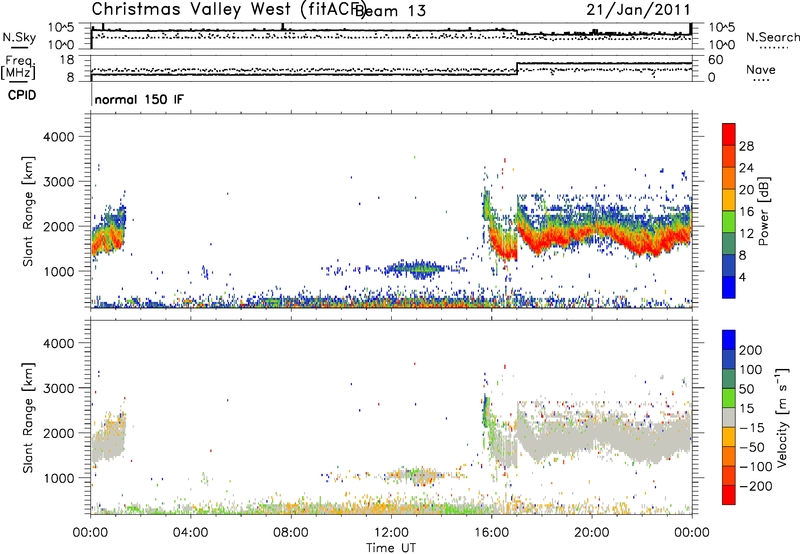The height and width of the screenshot is (554, 800).
Task: Click the 'Freq. [MHz]' axis label
Action: coord(18,68)
